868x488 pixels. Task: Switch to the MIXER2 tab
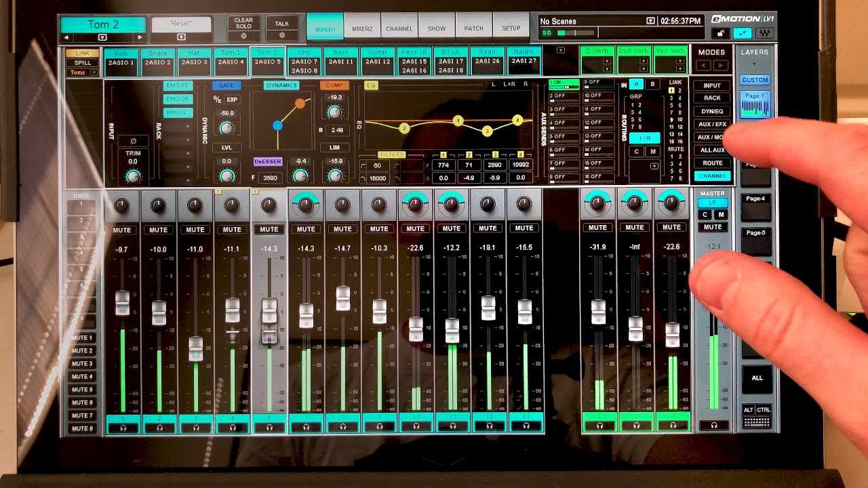[362, 29]
